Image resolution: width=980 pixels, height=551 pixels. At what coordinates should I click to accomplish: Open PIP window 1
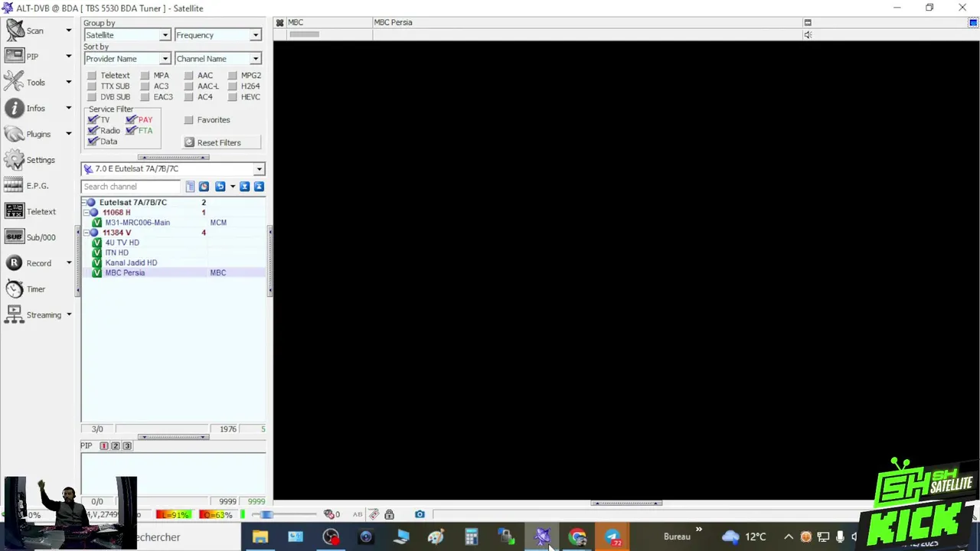coord(104,446)
